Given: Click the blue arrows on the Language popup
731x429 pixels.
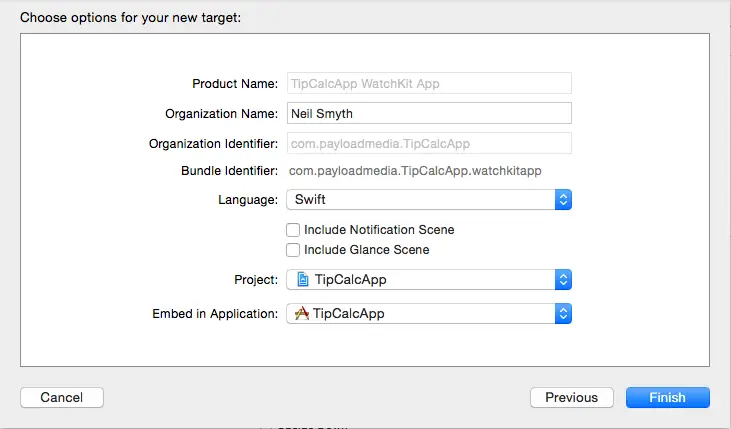Looking at the screenshot, I should point(563,200).
